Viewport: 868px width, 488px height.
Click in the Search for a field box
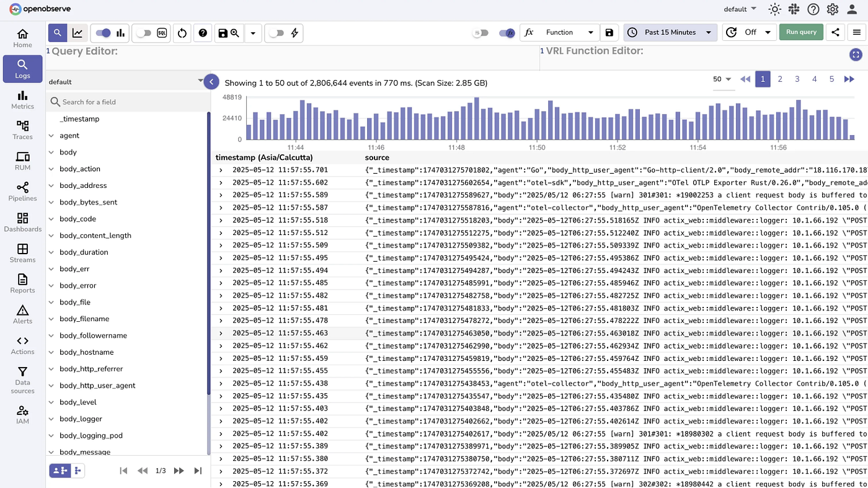point(129,102)
